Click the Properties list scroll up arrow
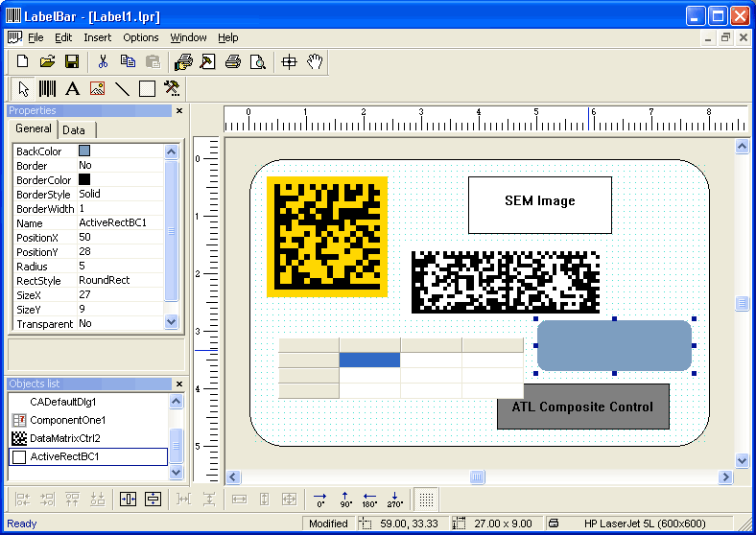Screen dimensions: 756x535 (x=171, y=151)
